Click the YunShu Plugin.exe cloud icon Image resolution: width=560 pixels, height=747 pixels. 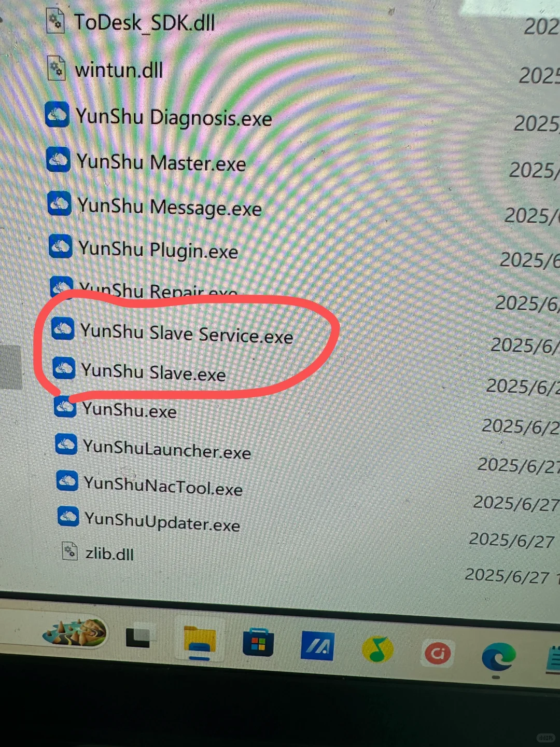(60, 246)
